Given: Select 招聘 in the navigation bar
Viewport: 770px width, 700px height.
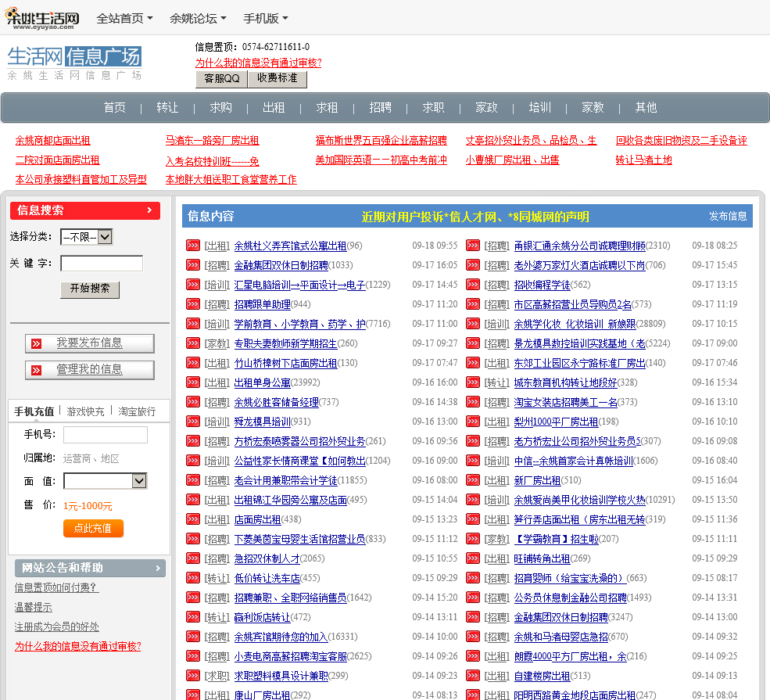Looking at the screenshot, I should [380, 108].
